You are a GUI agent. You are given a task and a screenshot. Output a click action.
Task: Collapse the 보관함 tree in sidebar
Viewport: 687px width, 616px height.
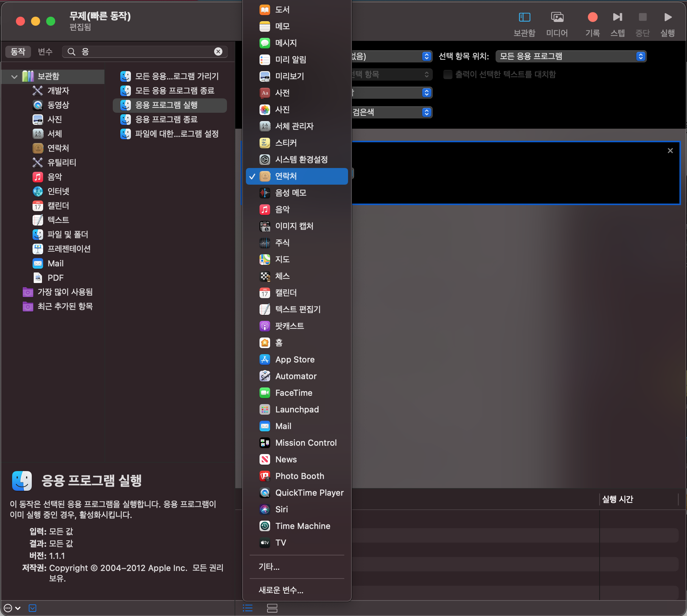click(14, 76)
